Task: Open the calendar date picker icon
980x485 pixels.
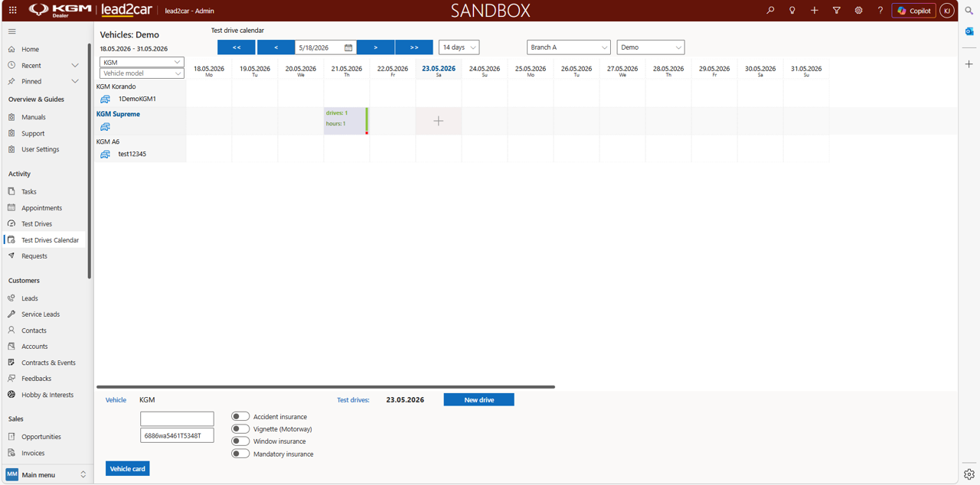Action: click(x=348, y=47)
